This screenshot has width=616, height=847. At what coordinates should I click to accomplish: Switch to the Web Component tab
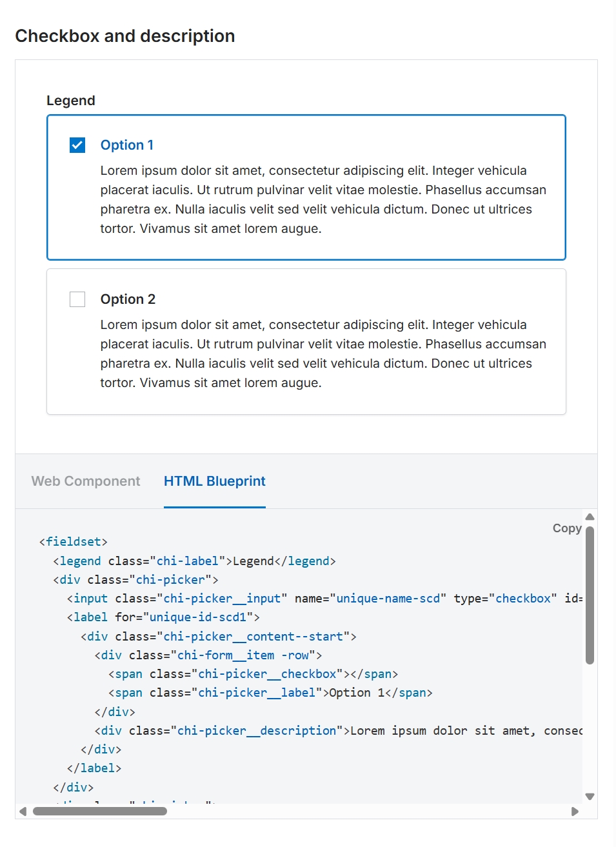point(86,481)
